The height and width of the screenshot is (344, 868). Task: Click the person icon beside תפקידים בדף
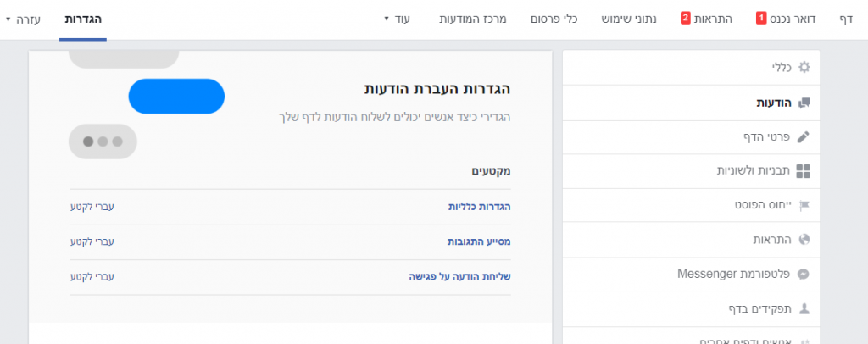point(804,308)
